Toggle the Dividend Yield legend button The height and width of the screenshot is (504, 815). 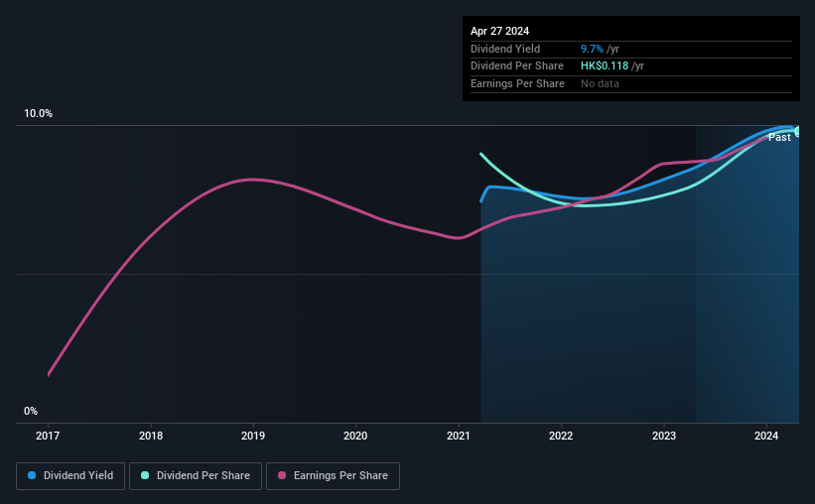pyautogui.click(x=70, y=476)
